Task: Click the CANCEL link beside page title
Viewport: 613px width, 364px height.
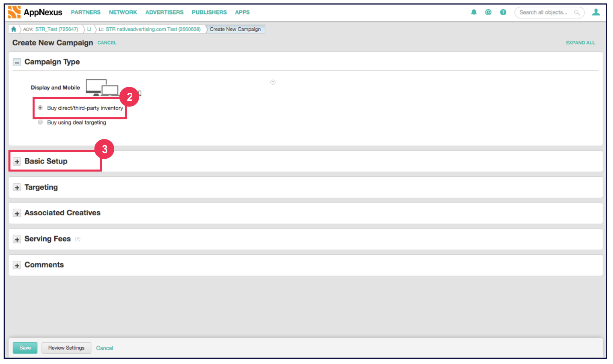Action: pyautogui.click(x=107, y=43)
